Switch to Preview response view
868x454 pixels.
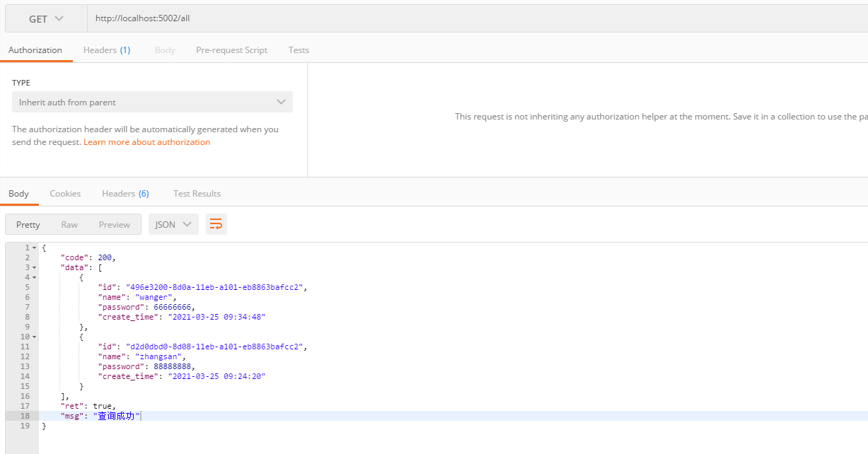click(x=115, y=225)
